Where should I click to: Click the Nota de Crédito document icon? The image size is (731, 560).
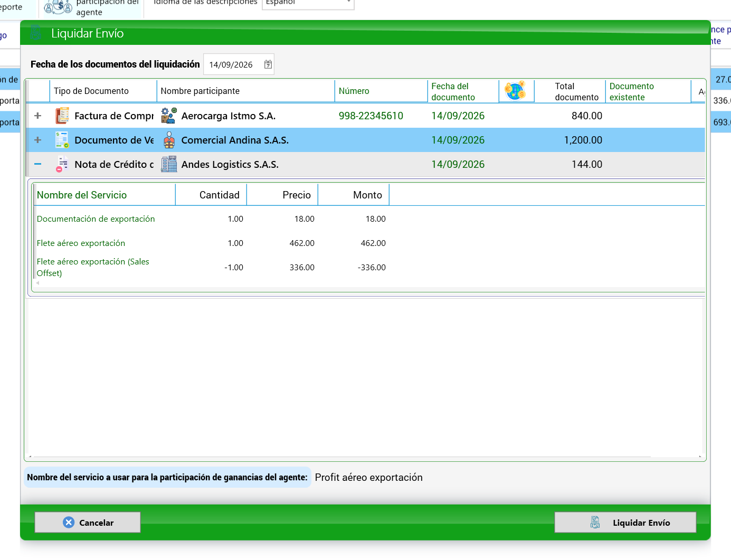(x=62, y=164)
